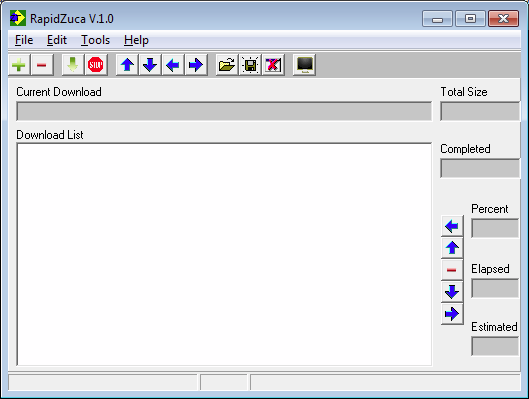Click the blue down arrow in the top toolbar

coord(150,65)
